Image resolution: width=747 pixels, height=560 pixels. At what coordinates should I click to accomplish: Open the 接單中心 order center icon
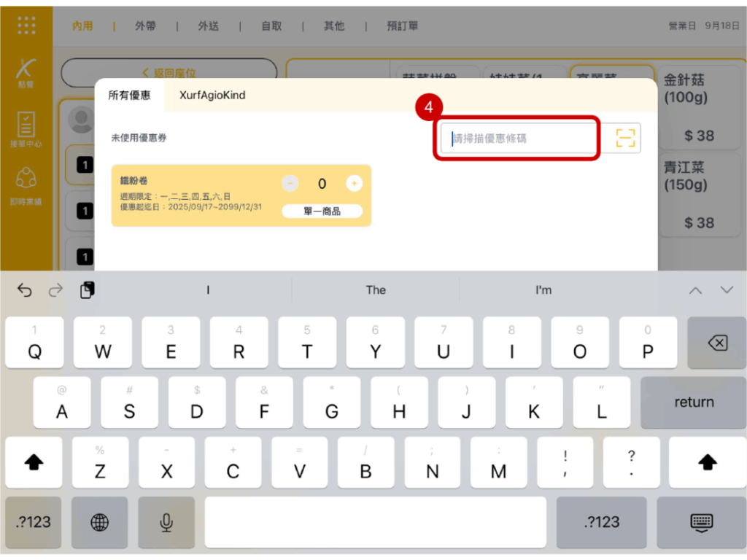coord(26,128)
